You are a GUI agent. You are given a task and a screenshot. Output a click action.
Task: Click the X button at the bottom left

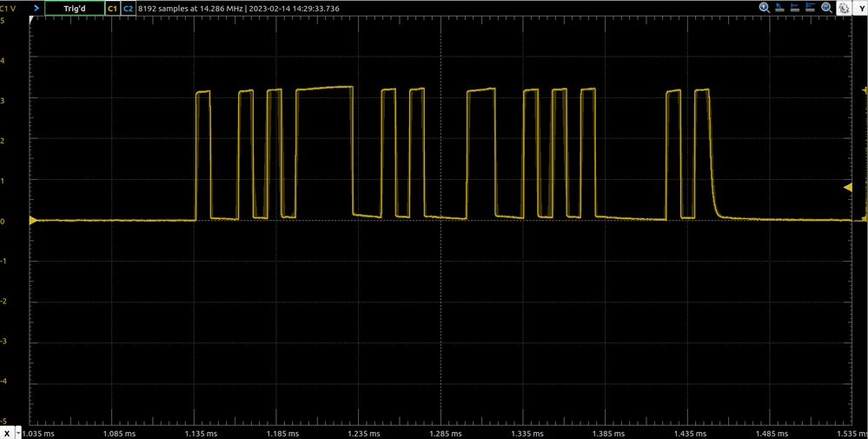click(7, 433)
